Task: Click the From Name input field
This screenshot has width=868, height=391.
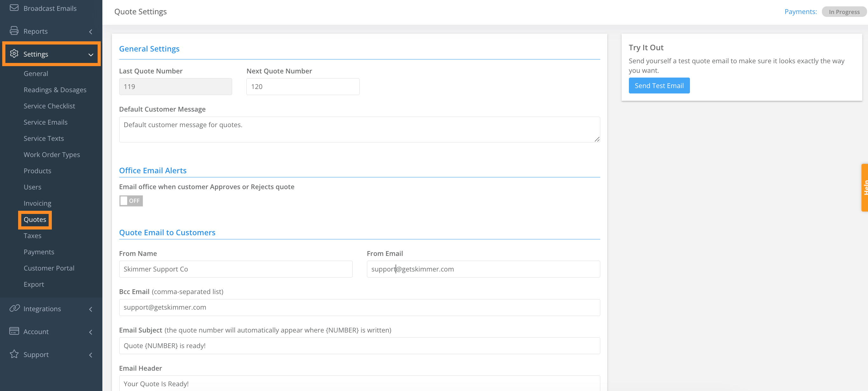Action: pyautogui.click(x=236, y=269)
